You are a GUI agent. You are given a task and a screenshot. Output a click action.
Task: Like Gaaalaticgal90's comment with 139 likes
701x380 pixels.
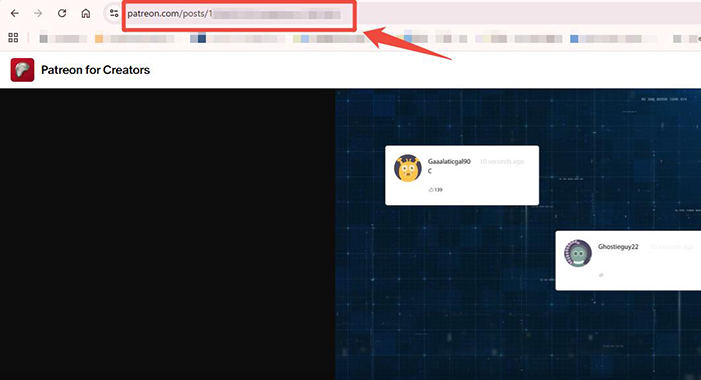[x=431, y=190]
